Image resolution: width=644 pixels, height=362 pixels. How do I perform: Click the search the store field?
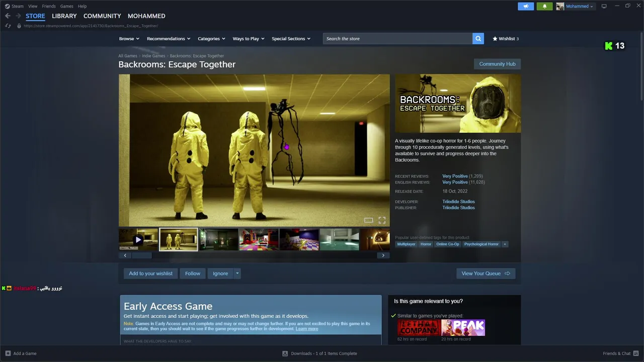(397, 39)
